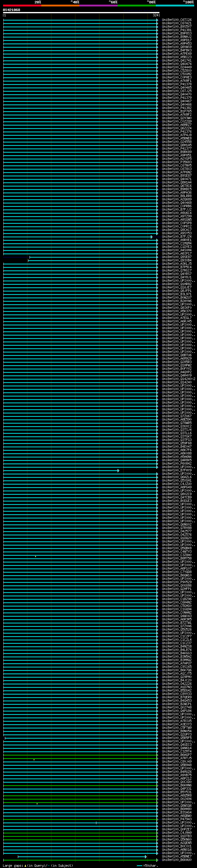This screenshot has height=868, width=197.
Task: Click the red 20% identity color band
Action: [22, 6]
